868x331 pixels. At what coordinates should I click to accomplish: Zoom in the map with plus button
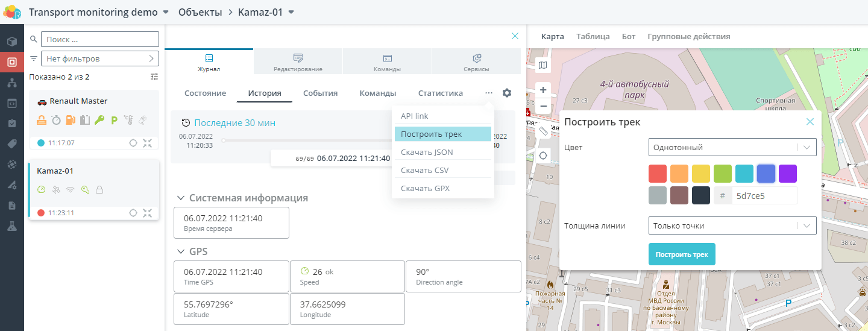(x=543, y=90)
